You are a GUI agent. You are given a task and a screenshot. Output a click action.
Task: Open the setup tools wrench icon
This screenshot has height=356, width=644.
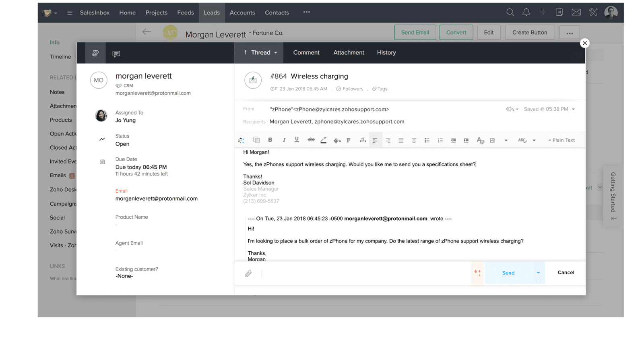click(593, 12)
